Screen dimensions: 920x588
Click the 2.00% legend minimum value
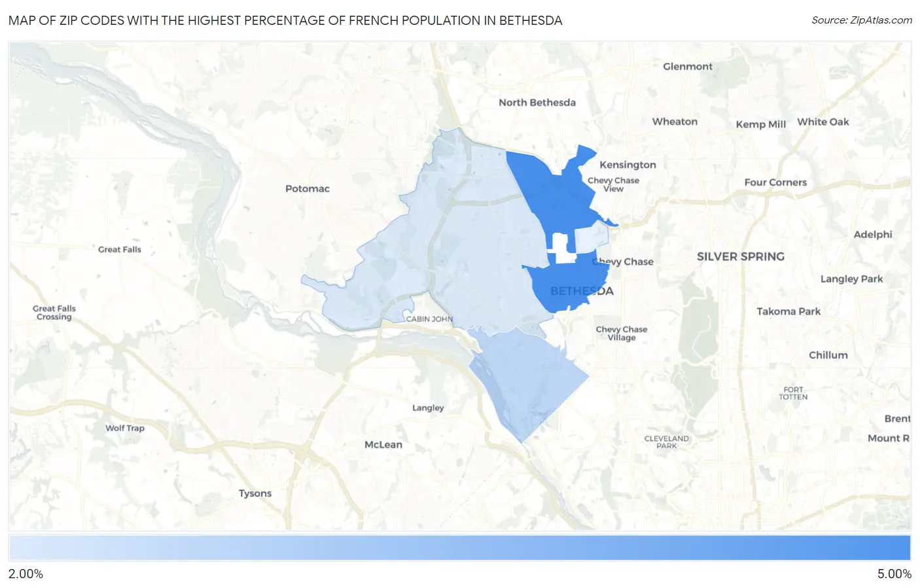(26, 574)
